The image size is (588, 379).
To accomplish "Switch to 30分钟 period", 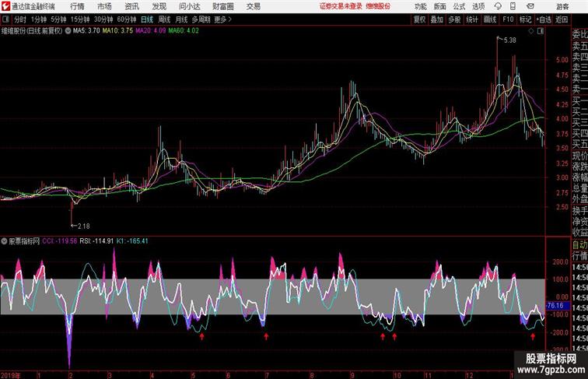I will click(x=103, y=19).
